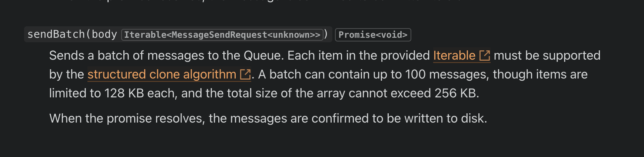Click the Iterable<MessageSendRequest<unknown>> type badge
The height and width of the screenshot is (157, 644).
(x=222, y=35)
